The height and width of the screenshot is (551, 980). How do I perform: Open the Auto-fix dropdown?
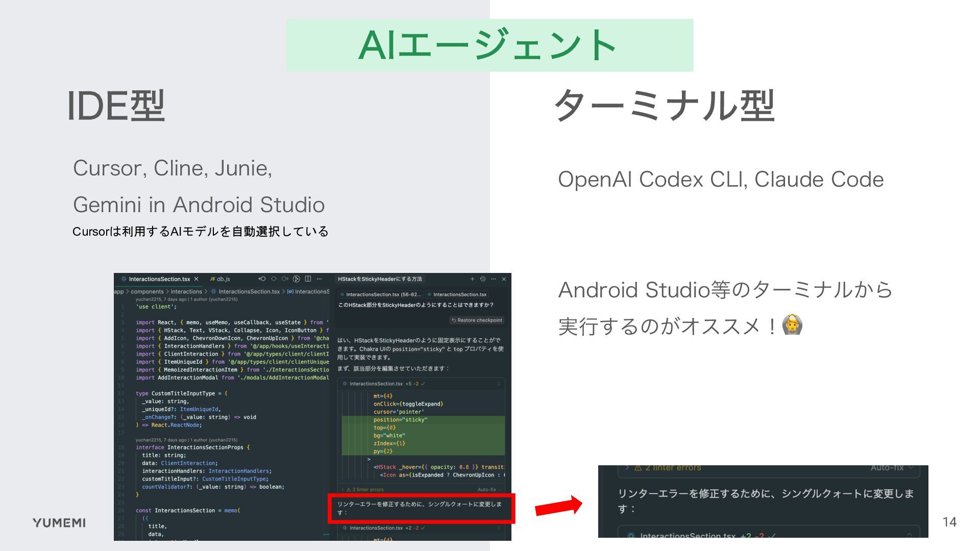coord(489,490)
